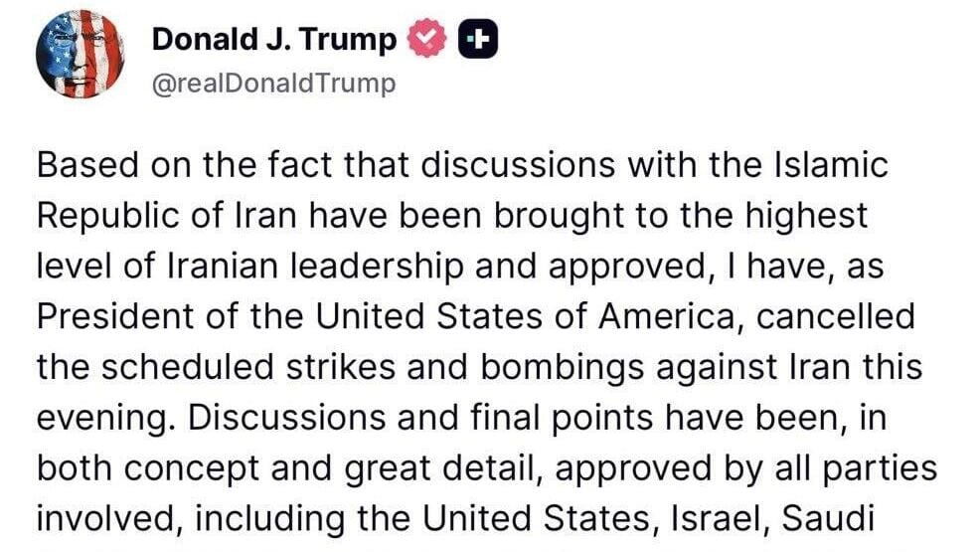Open Donald J. Trump display name
This screenshot has height=552, width=980.
[x=273, y=39]
